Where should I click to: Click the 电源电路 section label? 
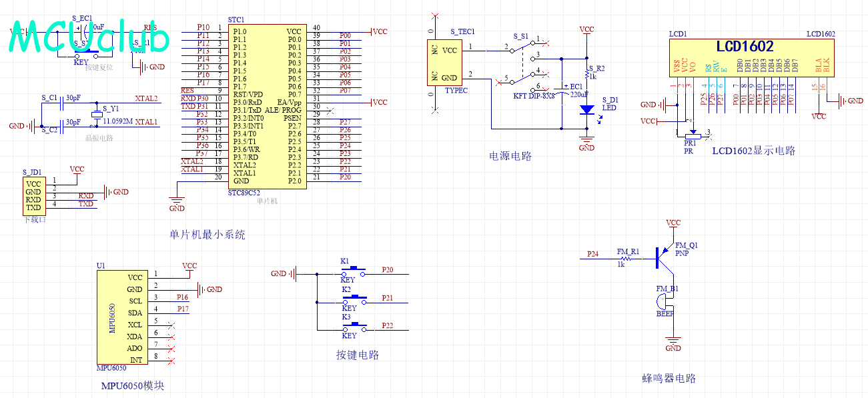pyautogui.click(x=510, y=157)
